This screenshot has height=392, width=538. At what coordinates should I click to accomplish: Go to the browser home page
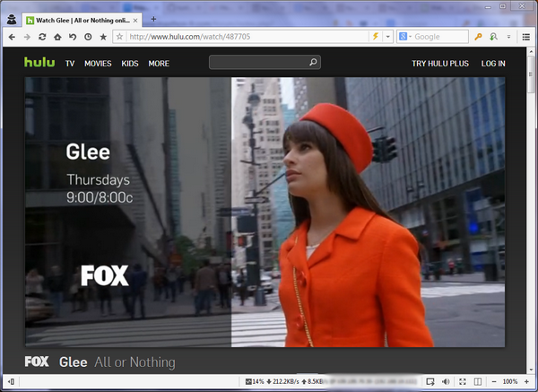click(x=57, y=37)
